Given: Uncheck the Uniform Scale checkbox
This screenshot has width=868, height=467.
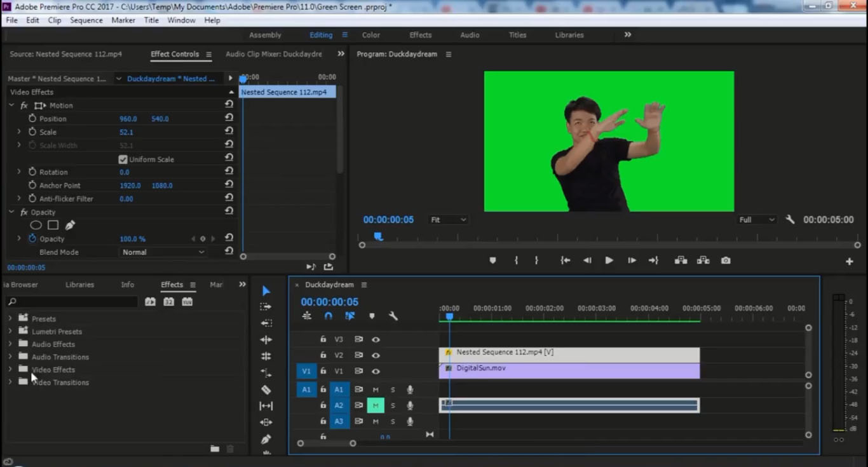Looking at the screenshot, I should [123, 159].
